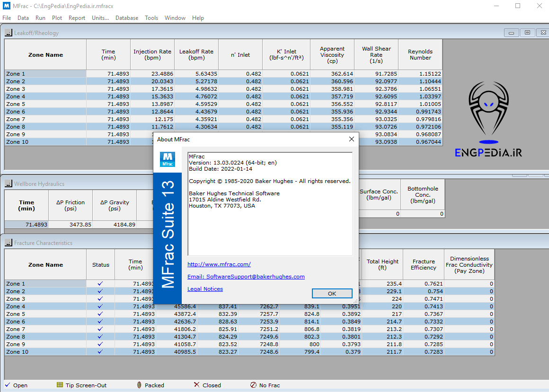Open the Database menu

127,18
